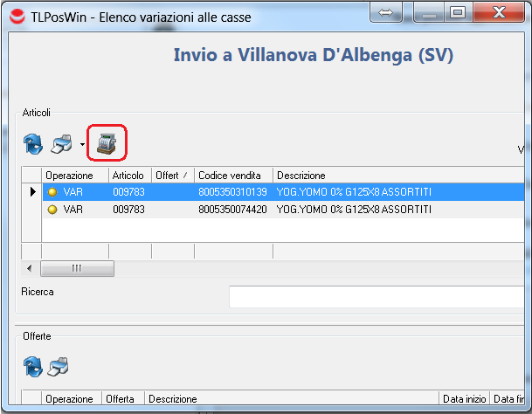Click Descrizione header in Offerte grid
Image resolution: width=532 pixels, height=414 pixels.
click(292, 399)
